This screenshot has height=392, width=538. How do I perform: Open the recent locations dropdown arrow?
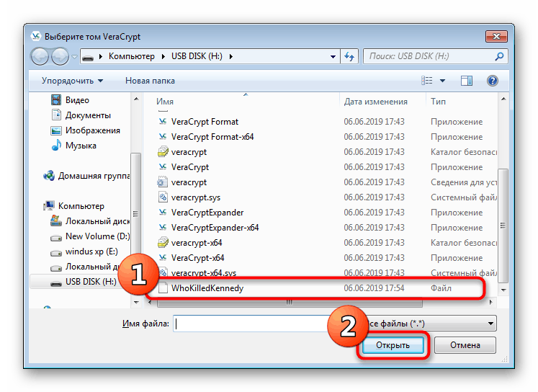74,57
